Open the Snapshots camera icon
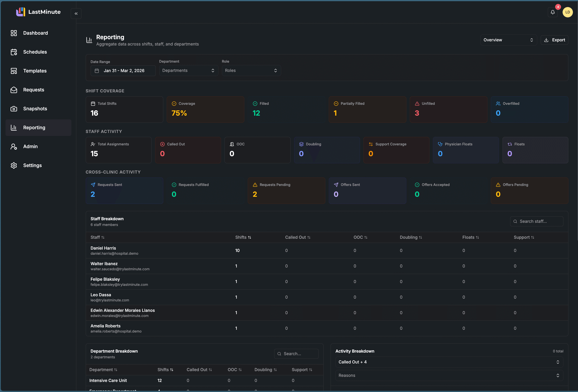Image resolution: width=578 pixels, height=392 pixels. click(x=14, y=109)
